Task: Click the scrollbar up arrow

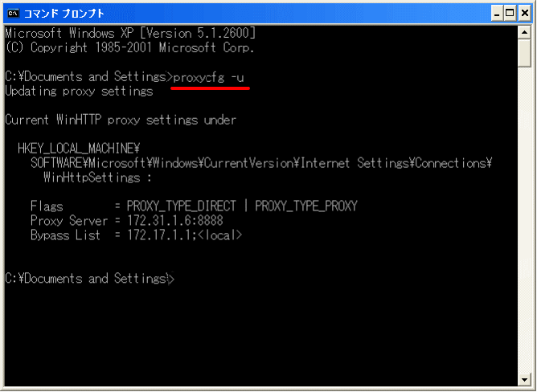Action: click(524, 32)
